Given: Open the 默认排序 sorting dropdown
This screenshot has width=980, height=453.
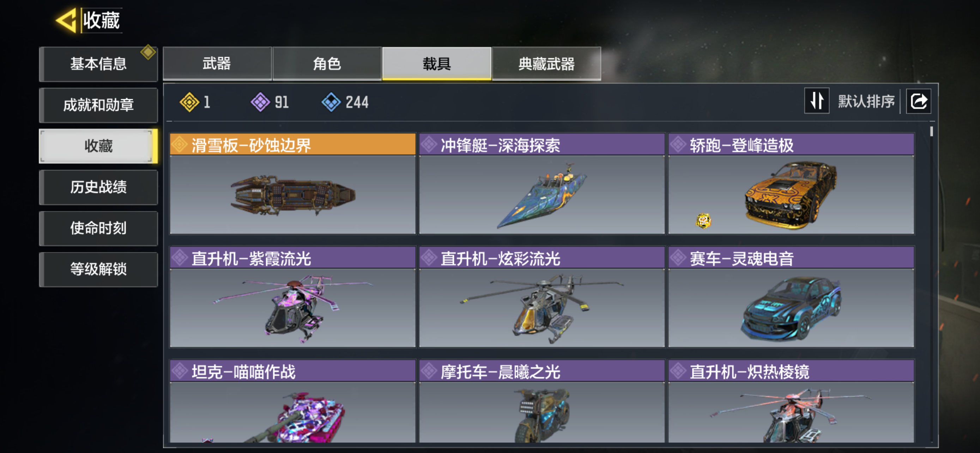Looking at the screenshot, I should [866, 102].
